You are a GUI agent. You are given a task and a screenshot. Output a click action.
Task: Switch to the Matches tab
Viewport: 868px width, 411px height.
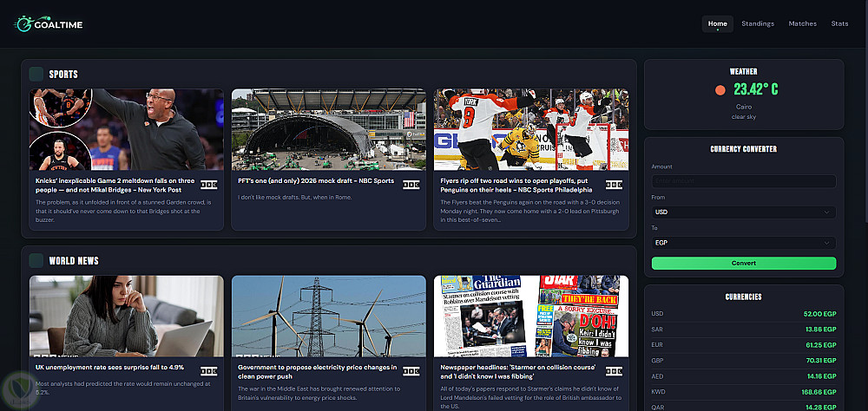point(802,23)
